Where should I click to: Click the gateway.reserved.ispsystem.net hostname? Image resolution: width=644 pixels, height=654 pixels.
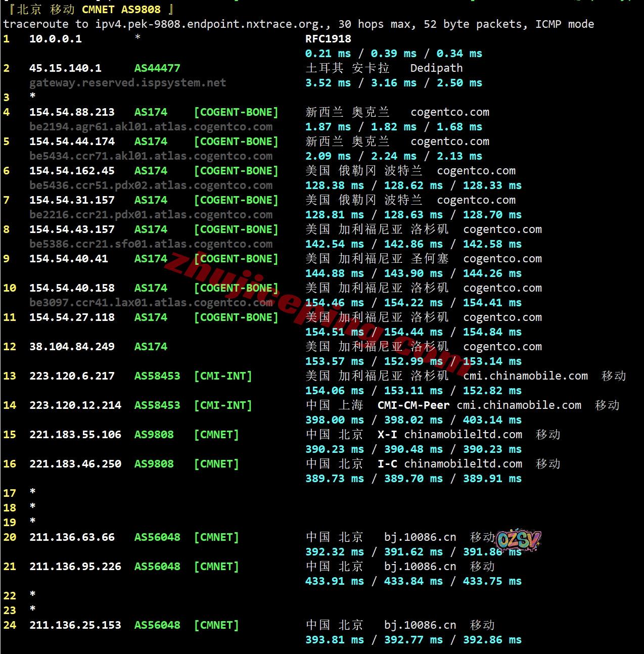[127, 83]
